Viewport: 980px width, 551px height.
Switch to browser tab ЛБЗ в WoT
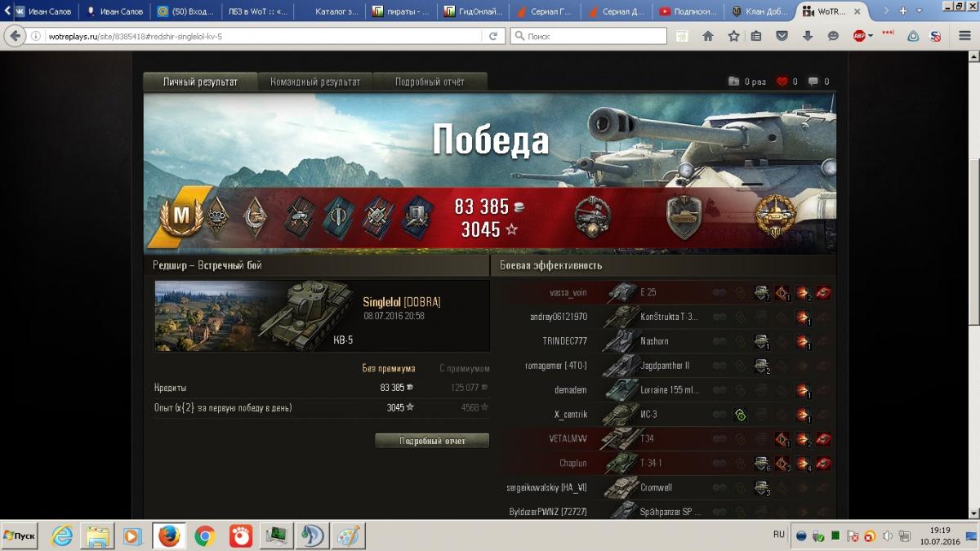click(x=256, y=11)
